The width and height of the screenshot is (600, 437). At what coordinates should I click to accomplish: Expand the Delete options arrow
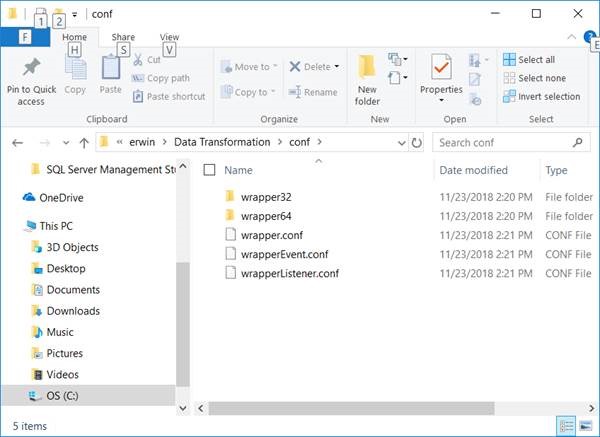click(x=337, y=67)
